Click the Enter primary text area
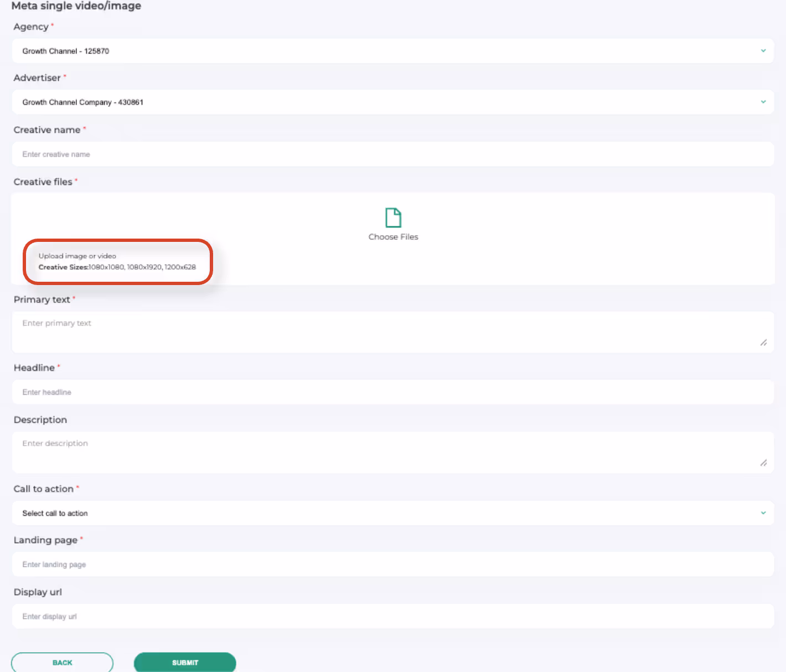Screen dimensions: 786x672 [x=393, y=331]
